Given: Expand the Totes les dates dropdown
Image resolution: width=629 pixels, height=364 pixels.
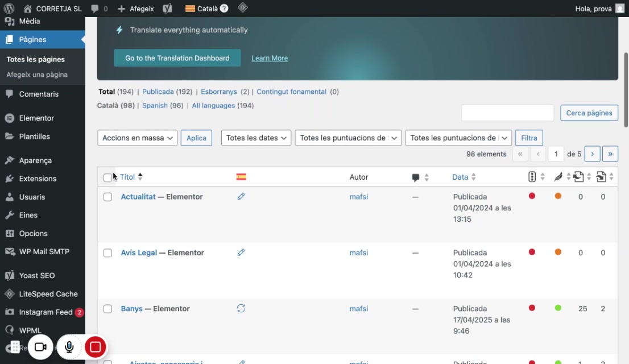Looking at the screenshot, I should point(256,138).
